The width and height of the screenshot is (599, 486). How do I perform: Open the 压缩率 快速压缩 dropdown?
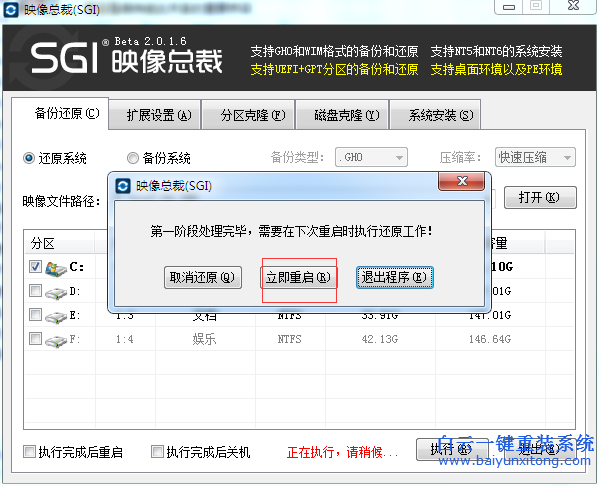(535, 157)
